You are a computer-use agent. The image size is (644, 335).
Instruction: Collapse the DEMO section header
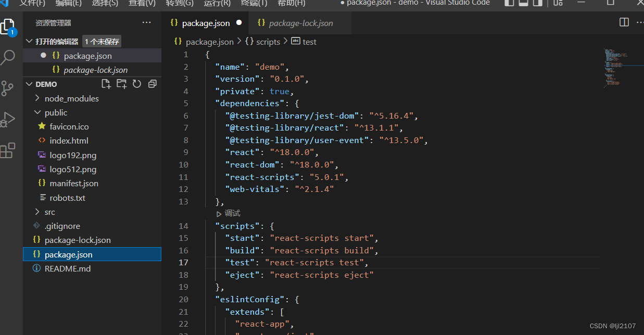pos(28,84)
